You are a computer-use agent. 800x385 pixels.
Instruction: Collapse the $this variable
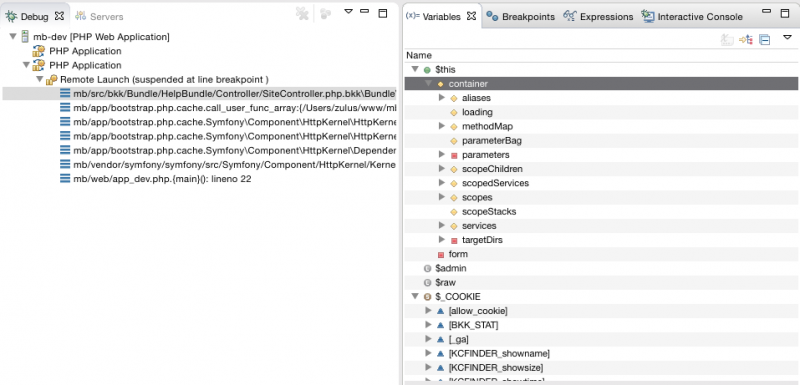point(415,69)
